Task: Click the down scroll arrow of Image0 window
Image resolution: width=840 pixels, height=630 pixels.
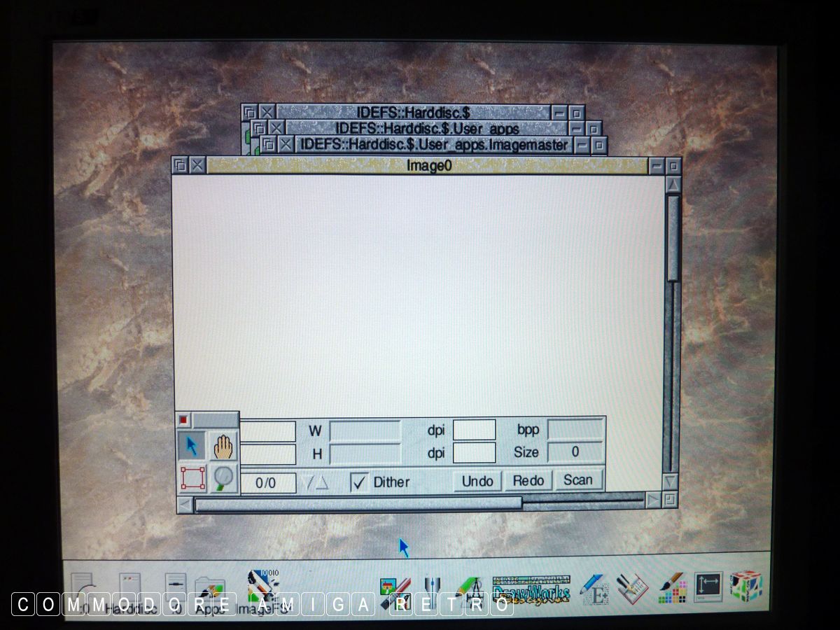Action: click(670, 482)
